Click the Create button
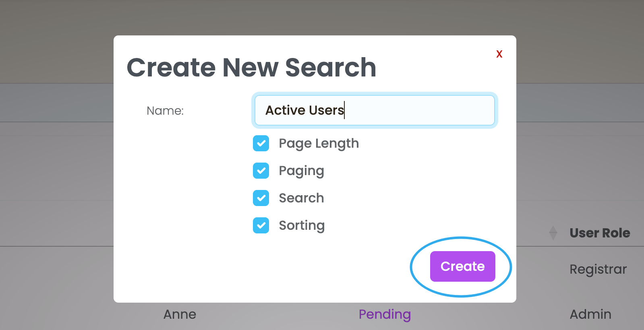The width and height of the screenshot is (644, 330). pos(463,266)
